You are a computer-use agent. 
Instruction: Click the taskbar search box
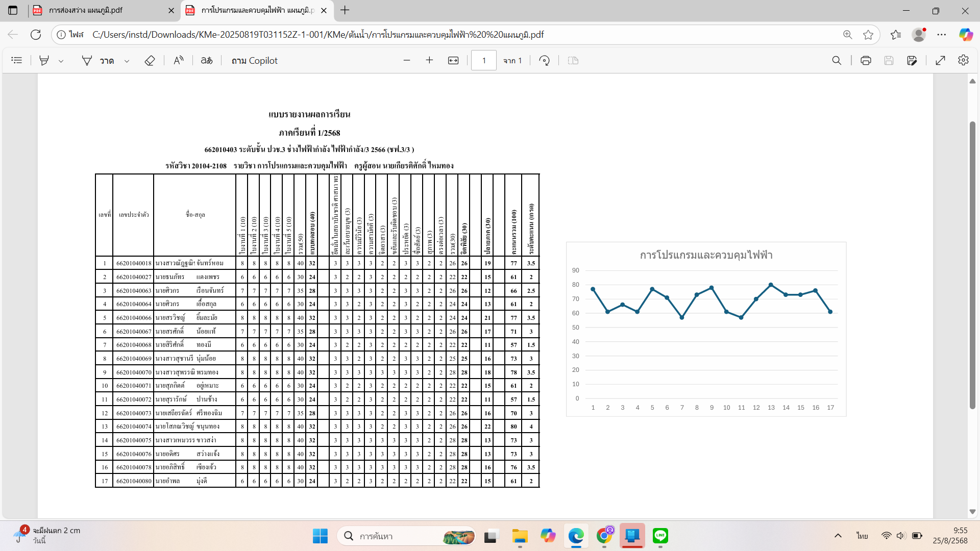(407, 536)
